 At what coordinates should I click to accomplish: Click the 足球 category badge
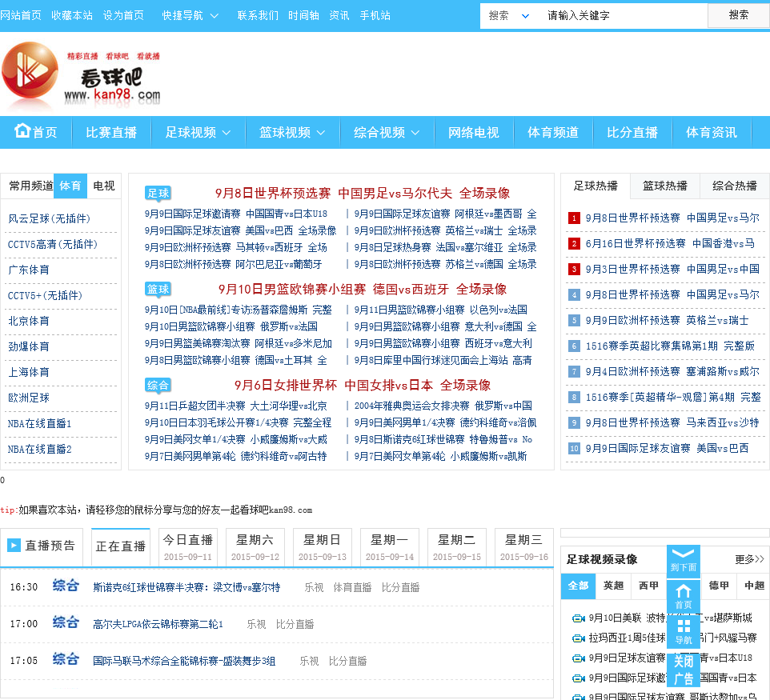(x=158, y=193)
